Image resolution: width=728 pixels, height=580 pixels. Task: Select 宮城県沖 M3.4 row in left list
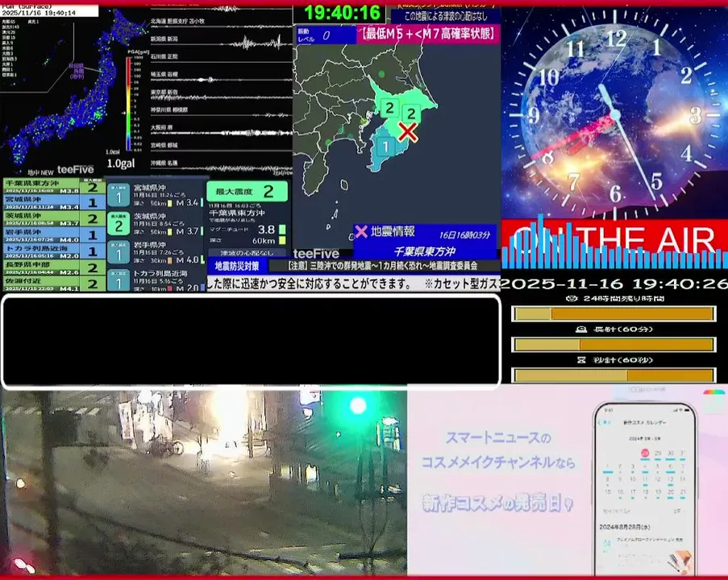(x=54, y=202)
